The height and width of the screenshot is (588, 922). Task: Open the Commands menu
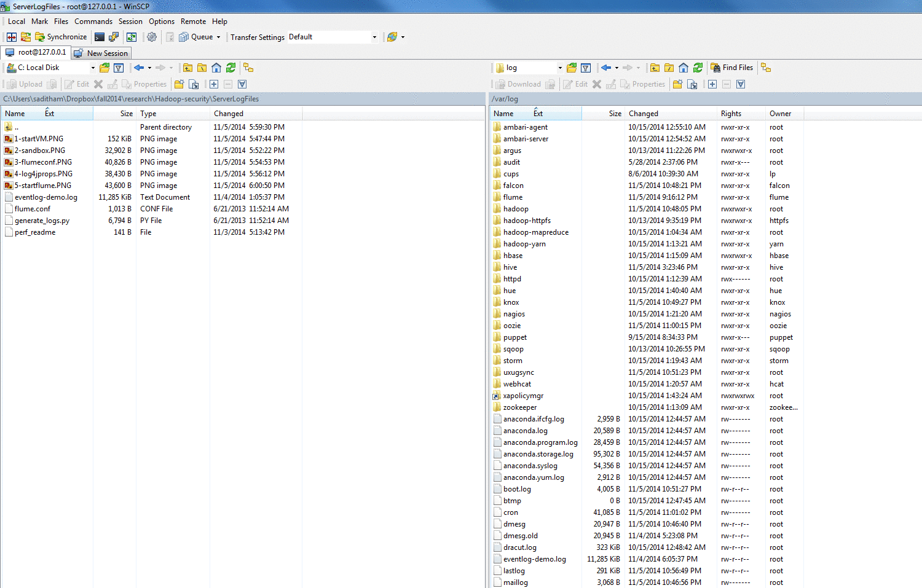click(93, 22)
